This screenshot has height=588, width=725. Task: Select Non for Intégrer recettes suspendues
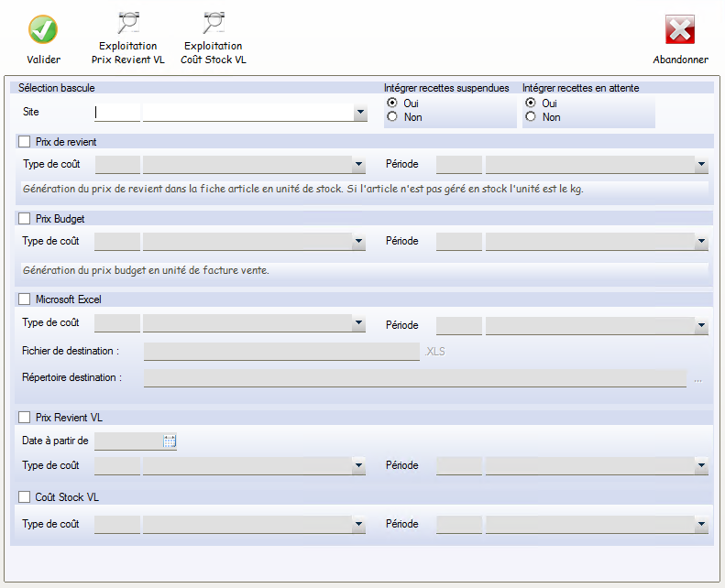click(x=392, y=117)
